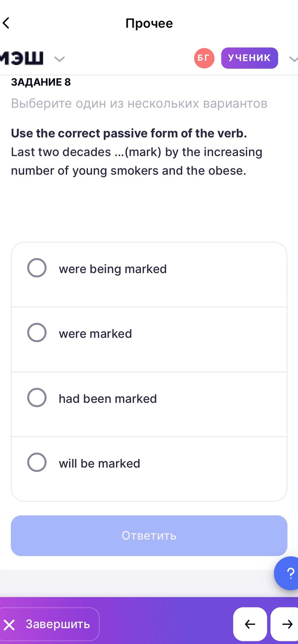
Task: Expand the chevron next to МЭШ logo
Action: (59, 59)
